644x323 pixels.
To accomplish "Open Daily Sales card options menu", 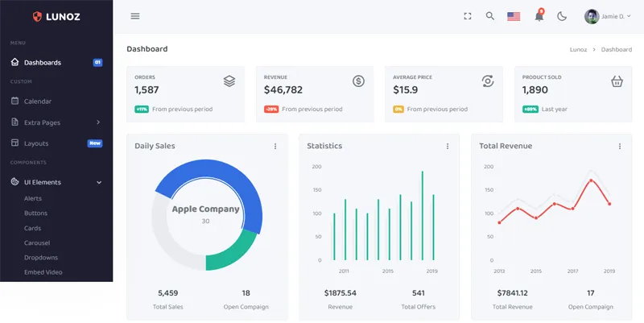I will 275,147.
